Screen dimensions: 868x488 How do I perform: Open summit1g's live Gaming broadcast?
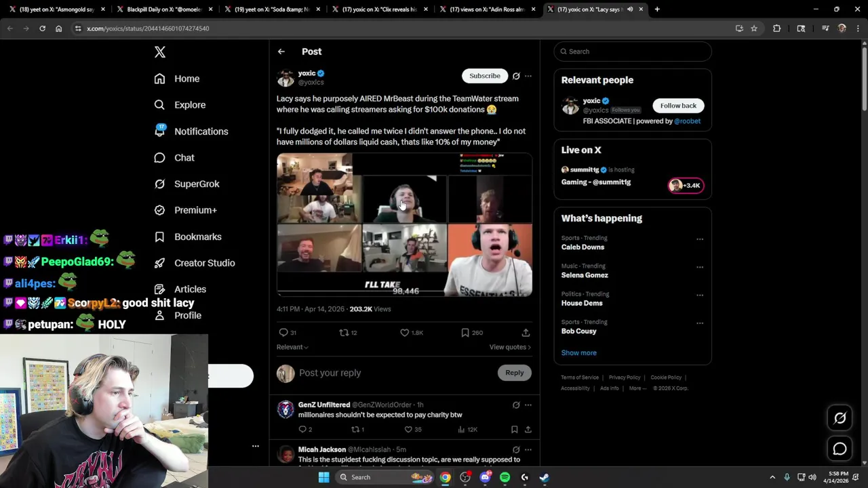(x=596, y=182)
